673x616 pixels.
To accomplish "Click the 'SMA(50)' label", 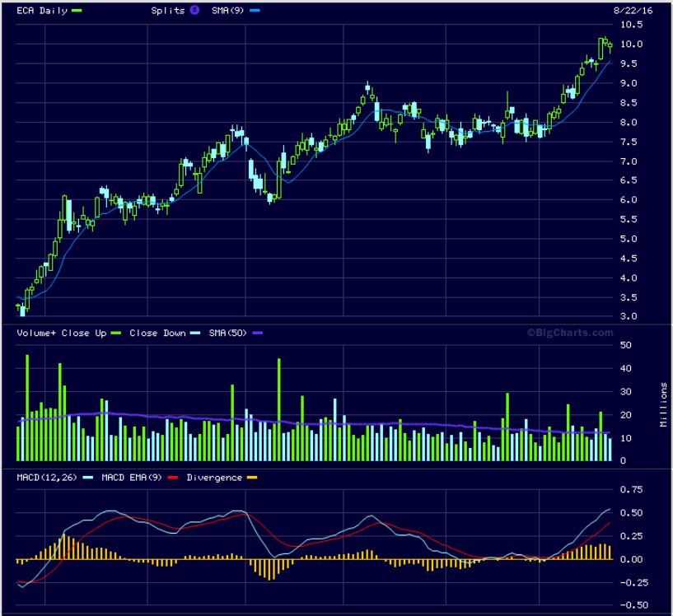I will [x=227, y=333].
